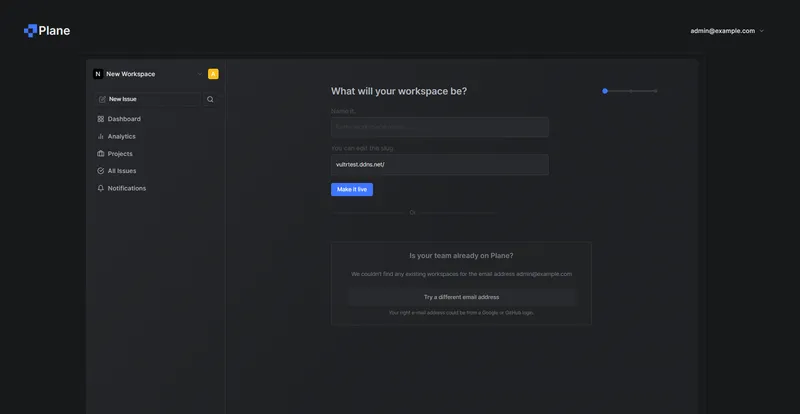Click the Analytics bar chart icon
Viewport: 800px width, 414px height.
[x=101, y=136]
